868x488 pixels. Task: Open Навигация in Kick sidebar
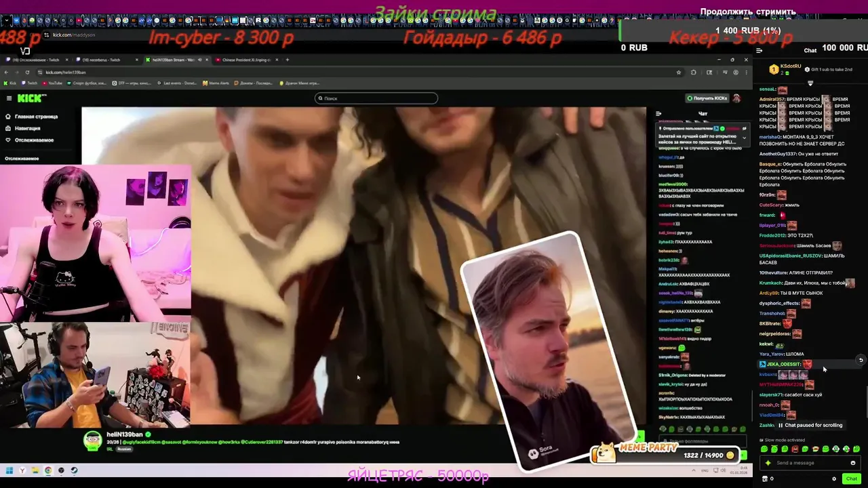point(23,128)
